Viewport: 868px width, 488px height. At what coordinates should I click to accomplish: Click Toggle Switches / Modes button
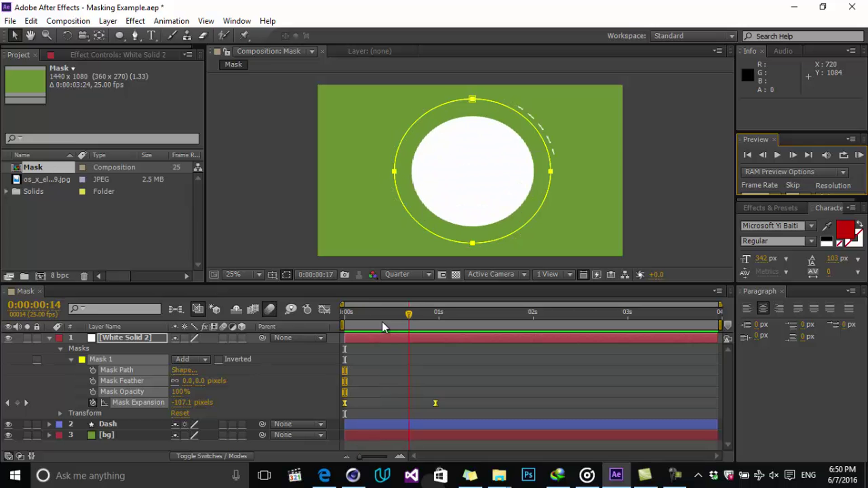click(212, 456)
